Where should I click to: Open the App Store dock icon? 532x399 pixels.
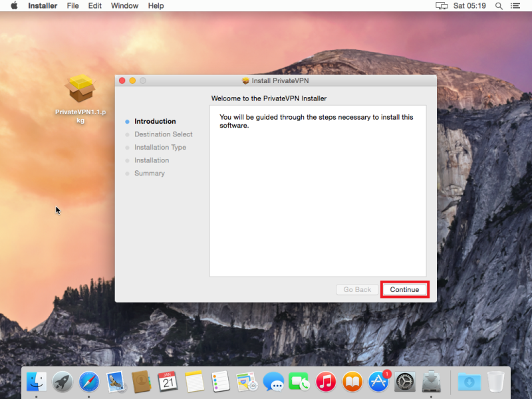378,381
